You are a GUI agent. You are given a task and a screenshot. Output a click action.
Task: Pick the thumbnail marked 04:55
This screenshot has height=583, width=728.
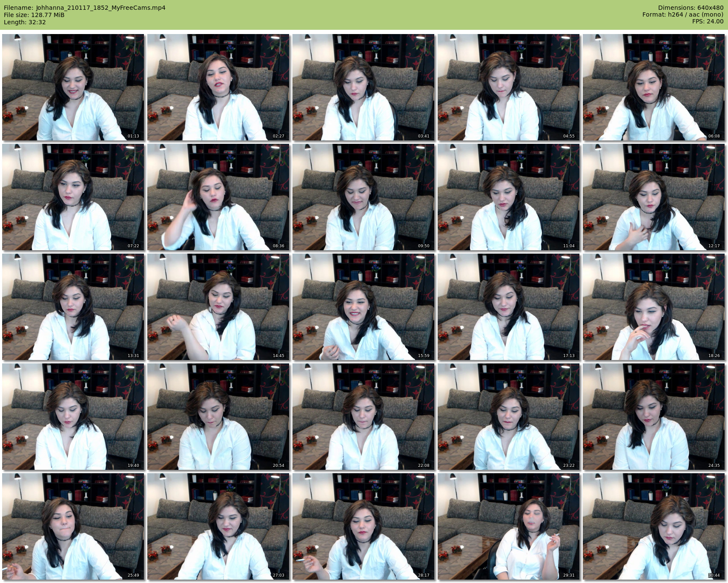click(508, 87)
